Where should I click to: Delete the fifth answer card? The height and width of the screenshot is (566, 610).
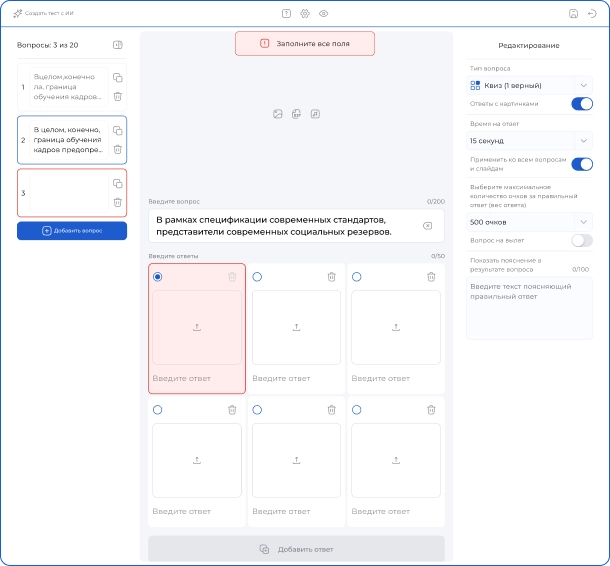tap(331, 410)
